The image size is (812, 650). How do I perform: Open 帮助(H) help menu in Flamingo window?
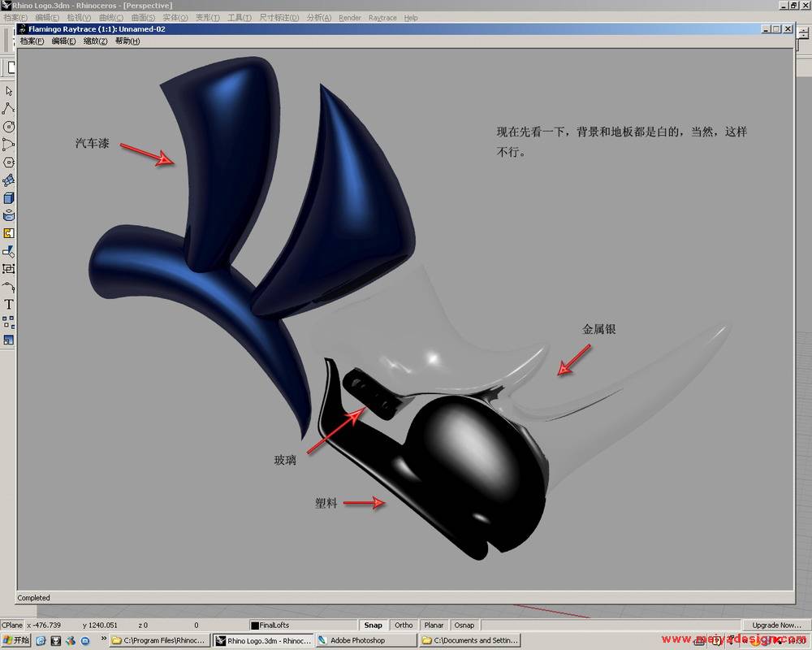[x=127, y=41]
